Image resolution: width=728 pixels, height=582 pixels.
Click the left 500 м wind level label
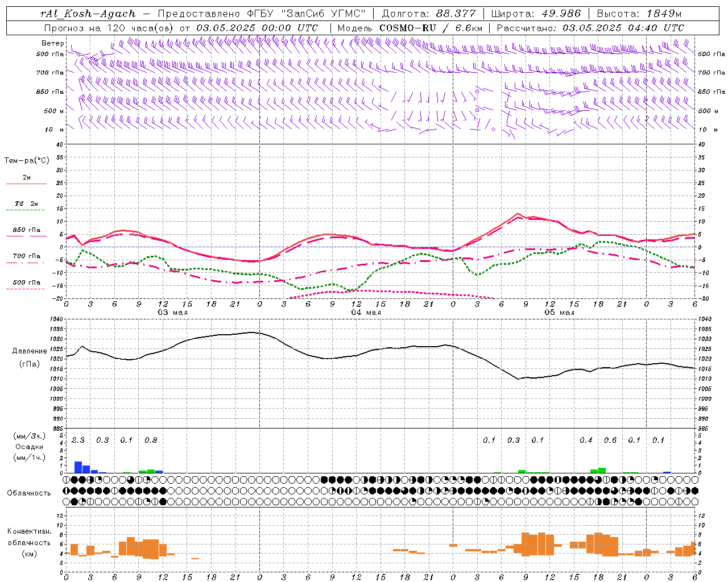54,111
